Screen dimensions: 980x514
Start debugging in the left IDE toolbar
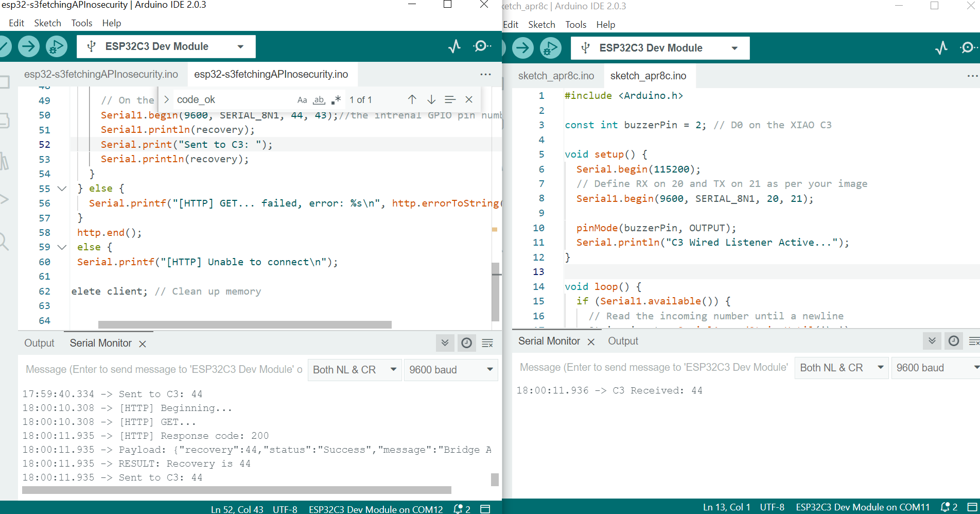pyautogui.click(x=56, y=46)
